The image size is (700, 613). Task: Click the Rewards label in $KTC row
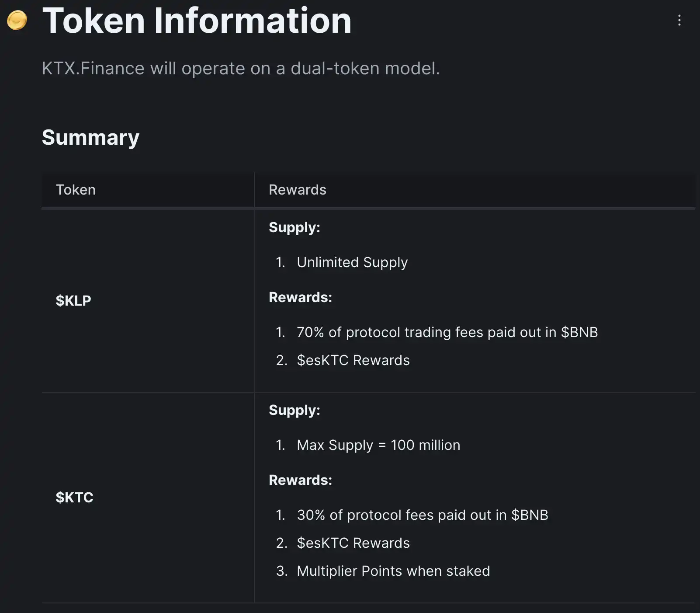300,480
